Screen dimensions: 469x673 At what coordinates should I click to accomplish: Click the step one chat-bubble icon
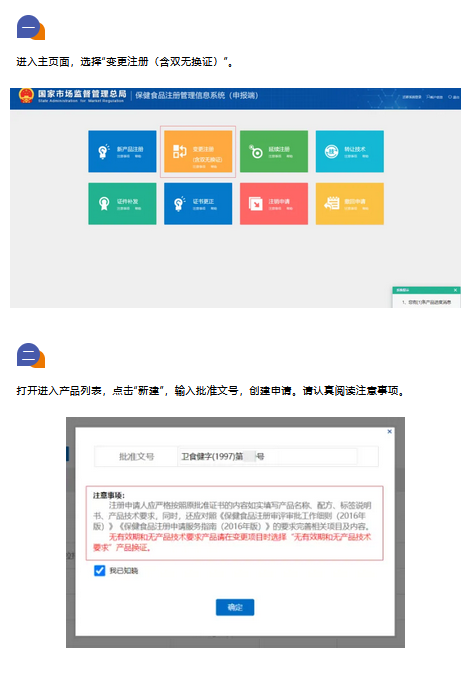31,27
